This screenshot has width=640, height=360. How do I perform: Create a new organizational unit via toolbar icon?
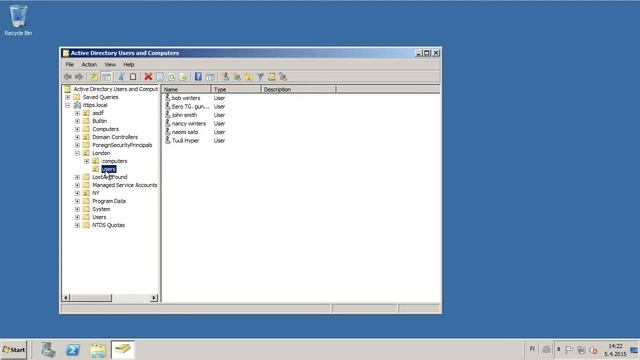point(249,77)
